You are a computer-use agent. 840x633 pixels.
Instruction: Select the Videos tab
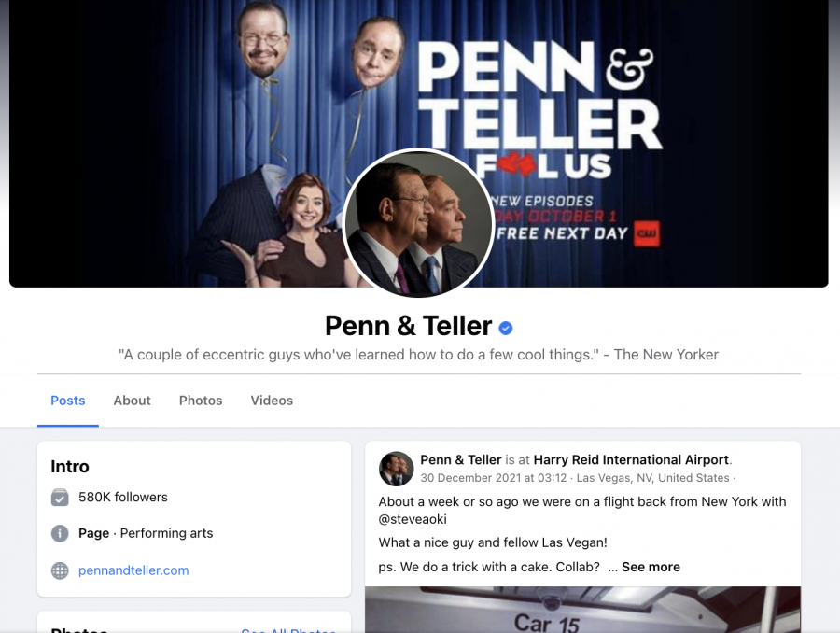click(272, 401)
